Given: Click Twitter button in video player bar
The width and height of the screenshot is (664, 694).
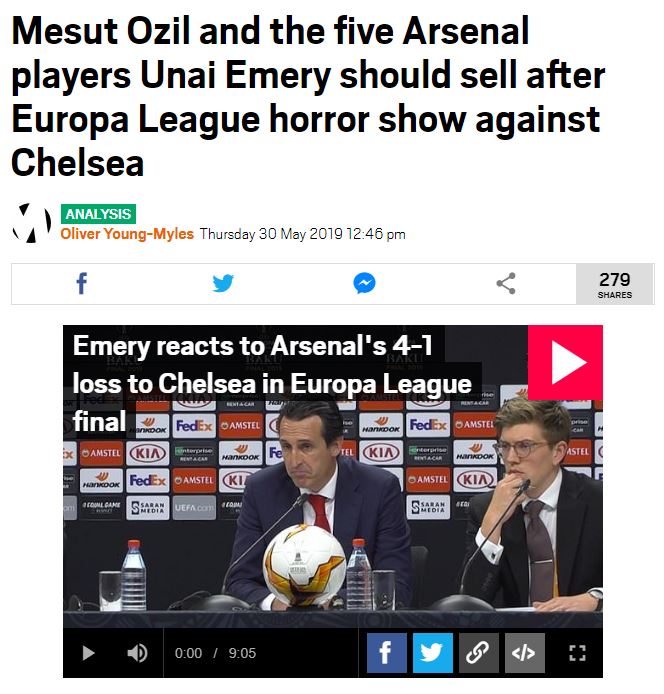Looking at the screenshot, I should pos(432,653).
